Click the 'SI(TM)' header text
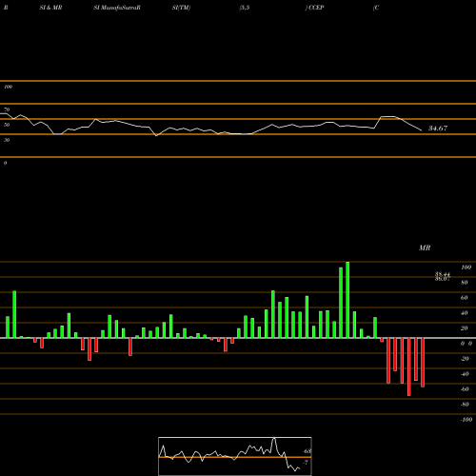 (x=181, y=8)
